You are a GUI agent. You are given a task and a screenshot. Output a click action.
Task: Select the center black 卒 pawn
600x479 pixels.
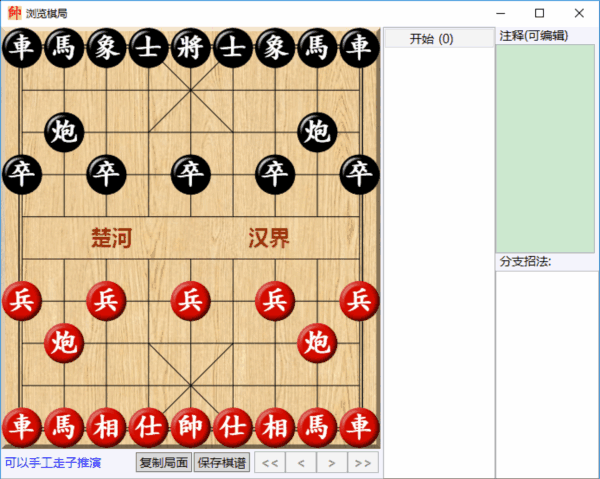pyautogui.click(x=191, y=174)
